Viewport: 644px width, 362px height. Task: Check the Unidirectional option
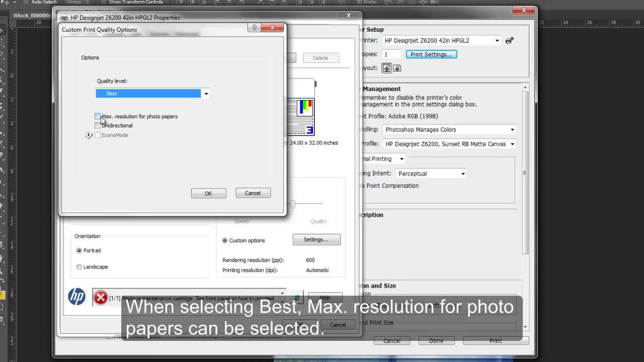(x=98, y=125)
